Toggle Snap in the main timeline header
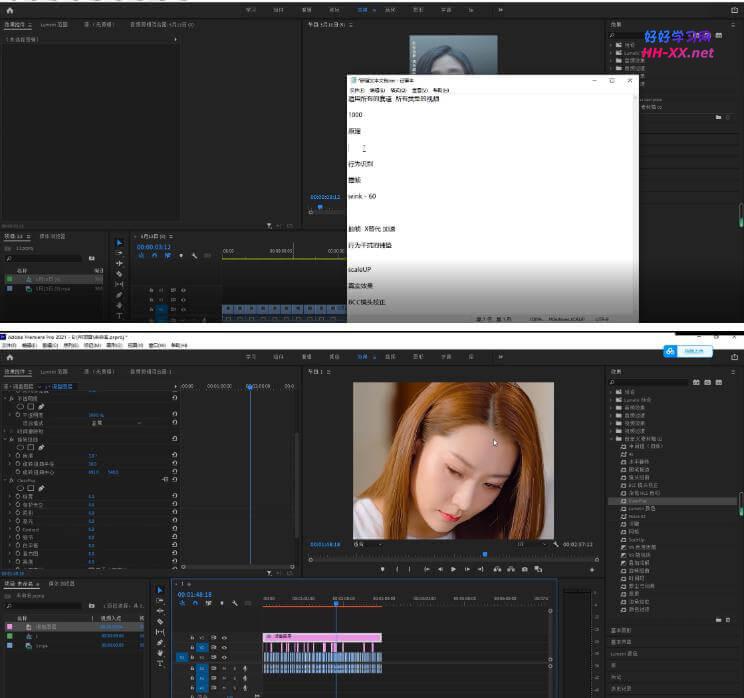The height and width of the screenshot is (698, 744). (195, 603)
